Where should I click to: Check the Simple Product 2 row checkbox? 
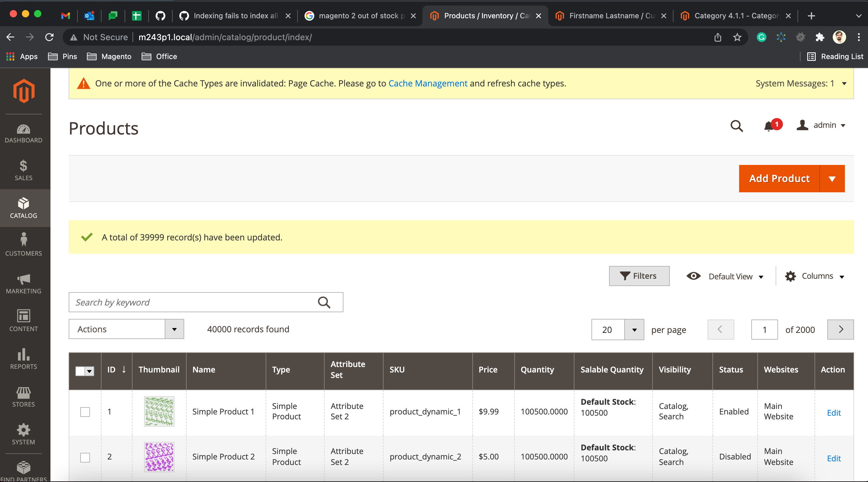click(84, 457)
